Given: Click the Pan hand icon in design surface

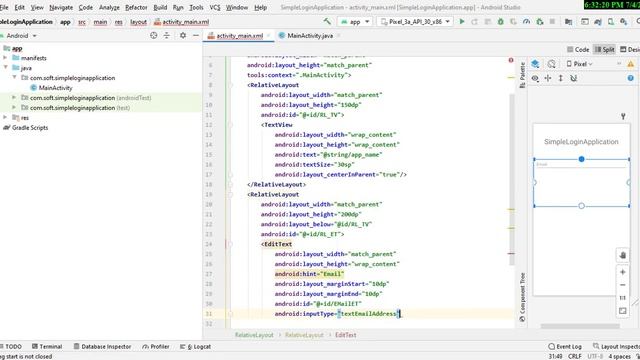Looking at the screenshot, I should (622, 255).
